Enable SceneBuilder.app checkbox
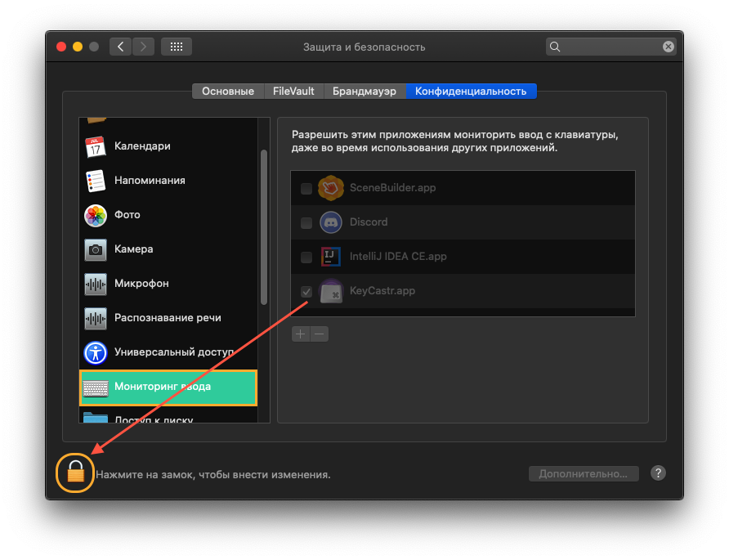The image size is (729, 560). tap(306, 188)
